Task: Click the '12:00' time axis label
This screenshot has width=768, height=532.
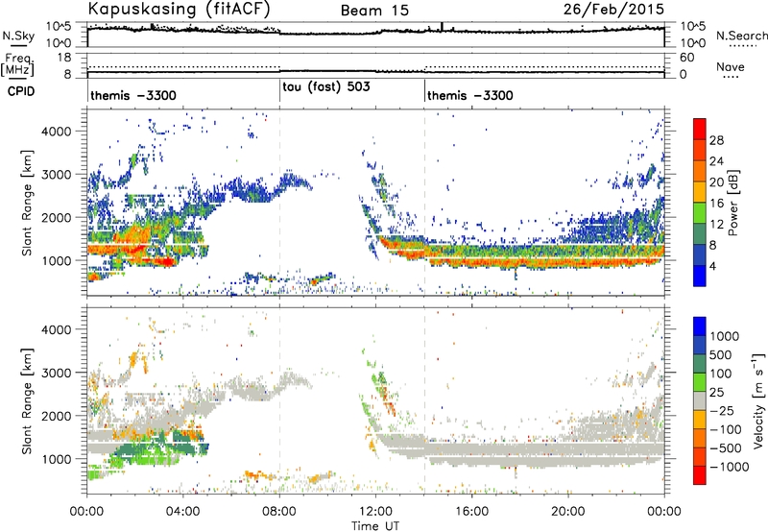Action: point(375,512)
